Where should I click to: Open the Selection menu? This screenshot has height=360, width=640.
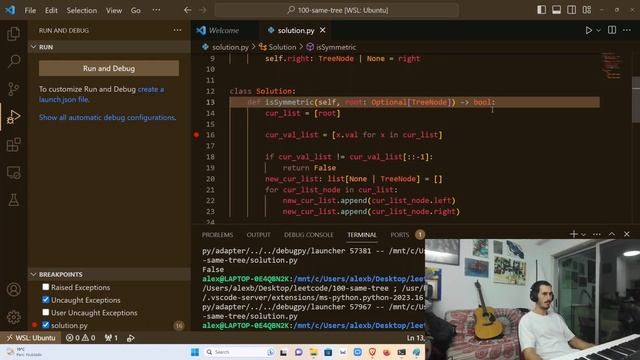pyautogui.click(x=82, y=10)
